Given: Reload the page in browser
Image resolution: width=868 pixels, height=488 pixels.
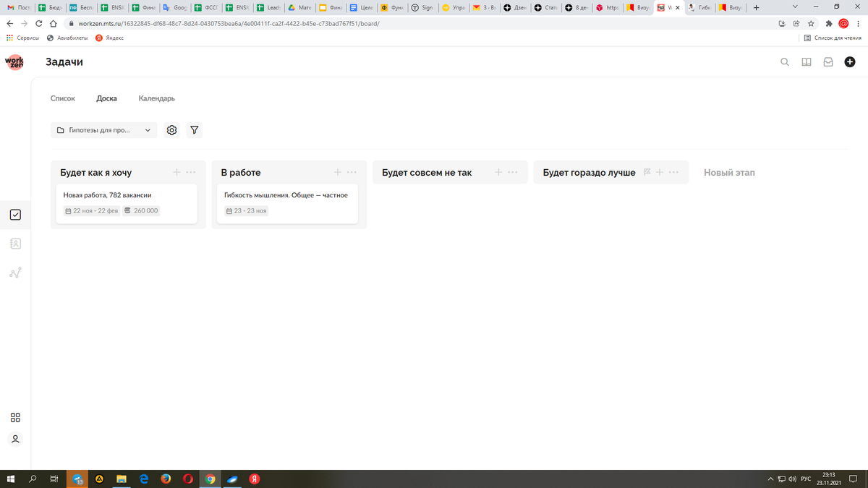Looking at the screenshot, I should click(x=39, y=23).
